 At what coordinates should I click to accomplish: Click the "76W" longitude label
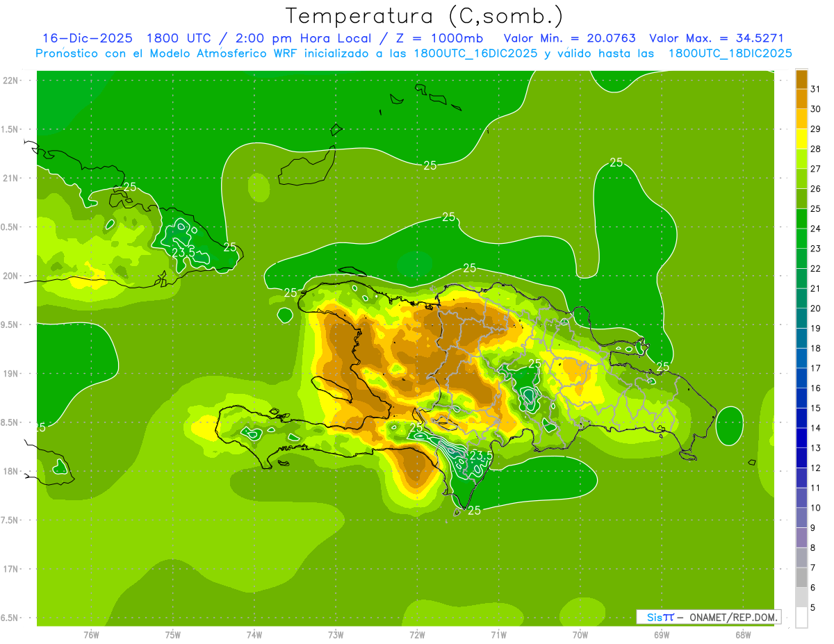point(91,634)
